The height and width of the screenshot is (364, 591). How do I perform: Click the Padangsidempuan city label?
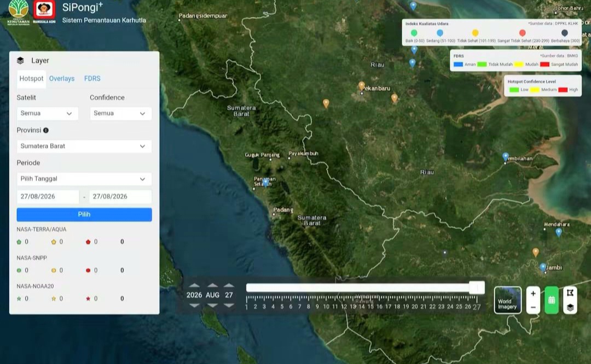[x=203, y=16]
